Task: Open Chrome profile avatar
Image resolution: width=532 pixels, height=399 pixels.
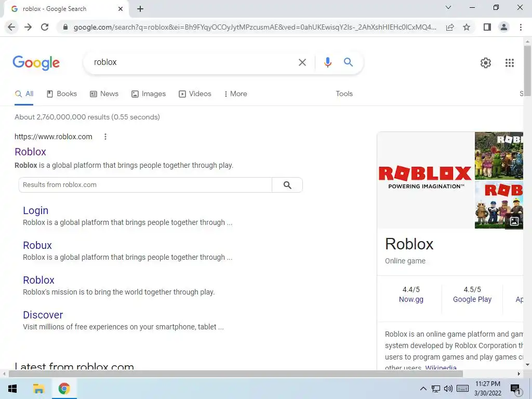Action: coord(504,27)
